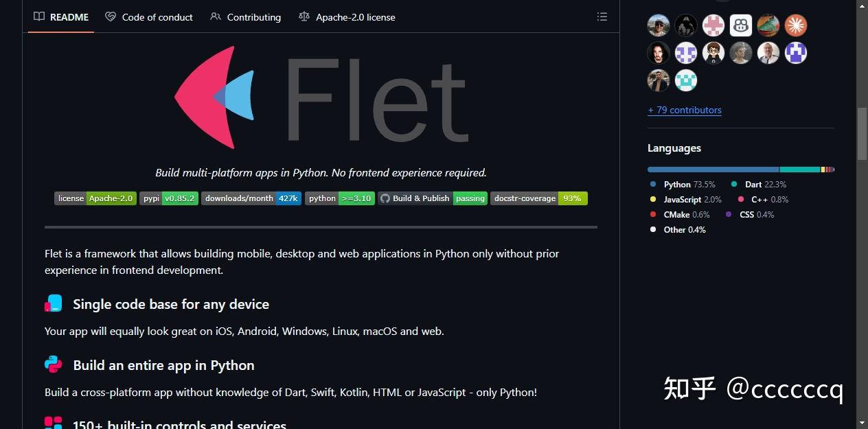The width and height of the screenshot is (868, 429).
Task: Open the teal pixel identicon contributor avatar
Action: (x=686, y=80)
